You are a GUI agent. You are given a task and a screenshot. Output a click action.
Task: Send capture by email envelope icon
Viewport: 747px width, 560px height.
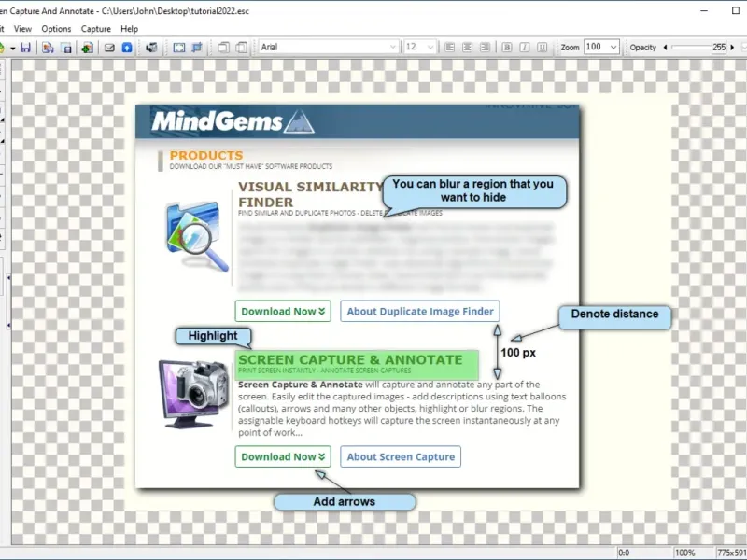(109, 48)
